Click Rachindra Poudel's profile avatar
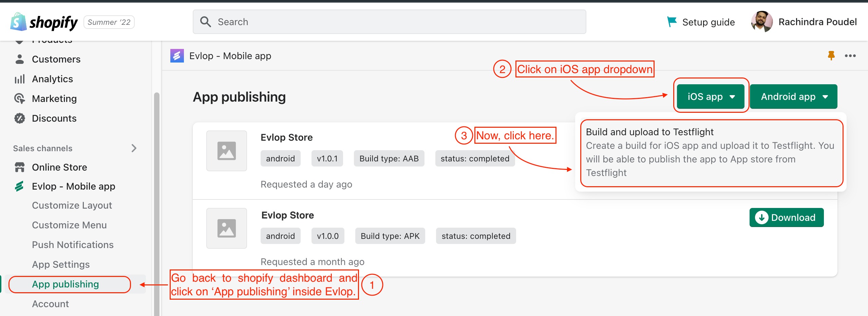 (x=761, y=22)
